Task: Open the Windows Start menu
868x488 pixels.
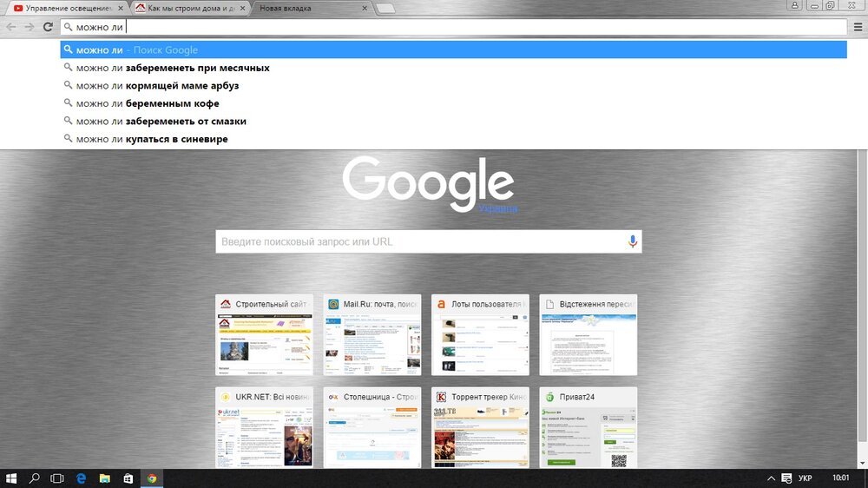Action: tap(11, 478)
